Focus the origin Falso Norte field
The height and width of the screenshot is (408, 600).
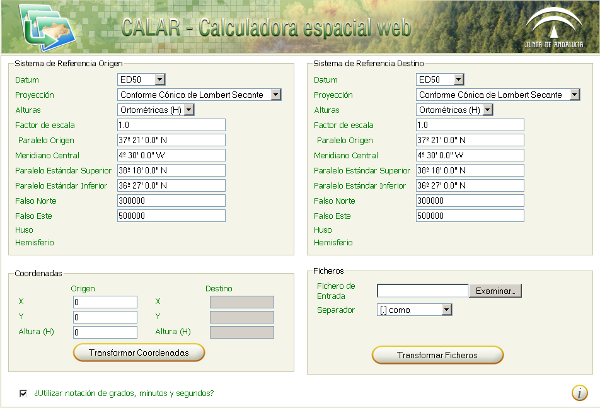pyautogui.click(x=171, y=201)
